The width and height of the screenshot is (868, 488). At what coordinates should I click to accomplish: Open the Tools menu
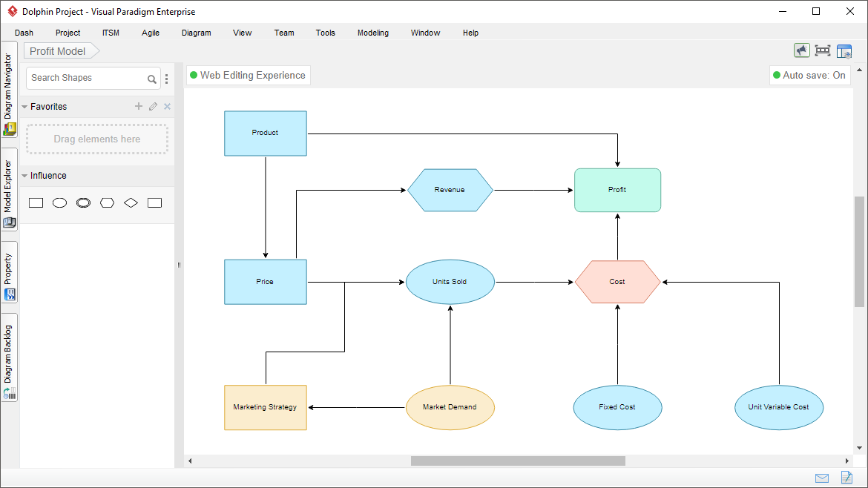coord(326,33)
